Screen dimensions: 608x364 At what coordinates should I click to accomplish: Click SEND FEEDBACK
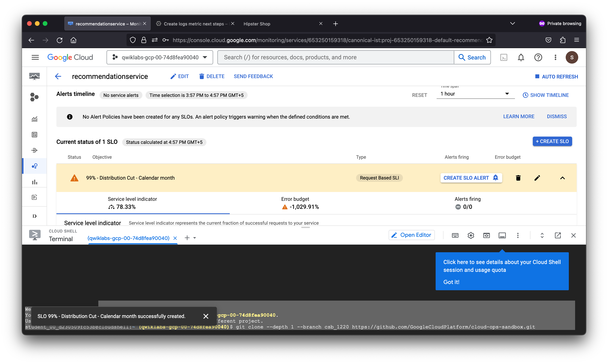click(253, 77)
